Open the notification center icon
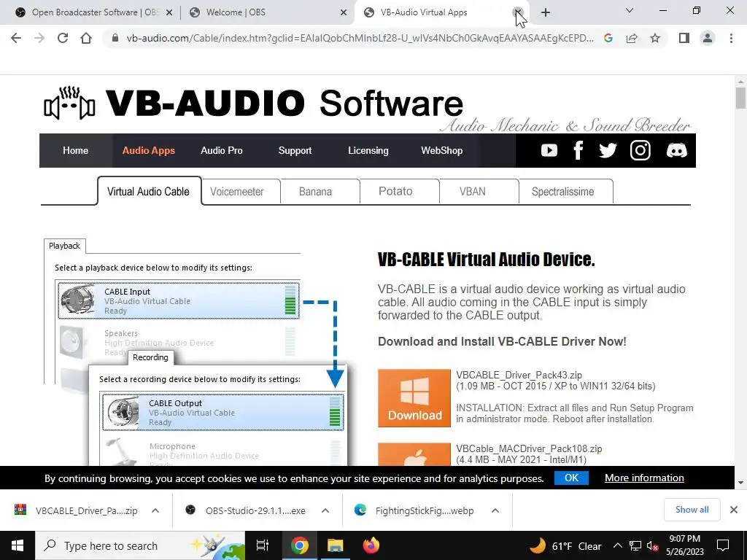This screenshot has height=560, width=747. click(723, 545)
